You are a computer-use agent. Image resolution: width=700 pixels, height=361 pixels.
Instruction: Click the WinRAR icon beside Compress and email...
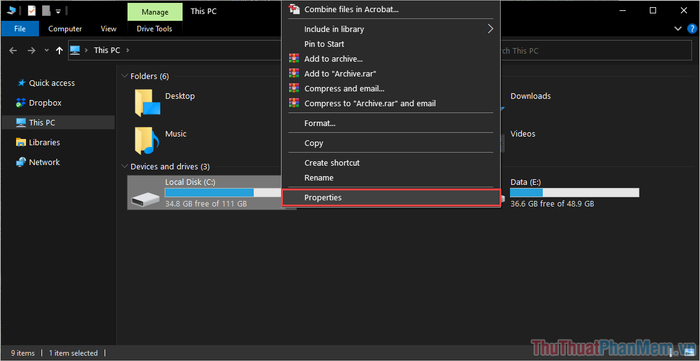pos(293,88)
